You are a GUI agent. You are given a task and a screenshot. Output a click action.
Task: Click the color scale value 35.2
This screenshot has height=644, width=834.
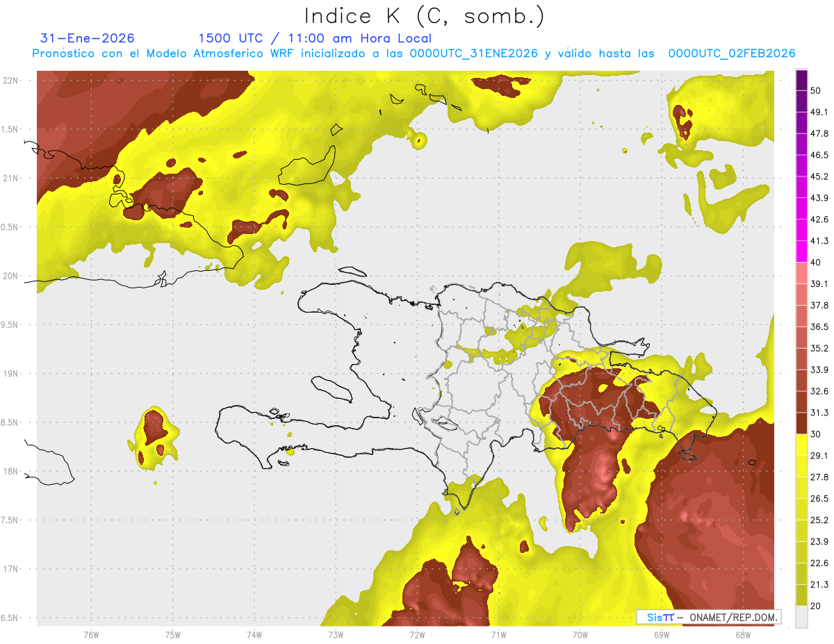tap(819, 348)
